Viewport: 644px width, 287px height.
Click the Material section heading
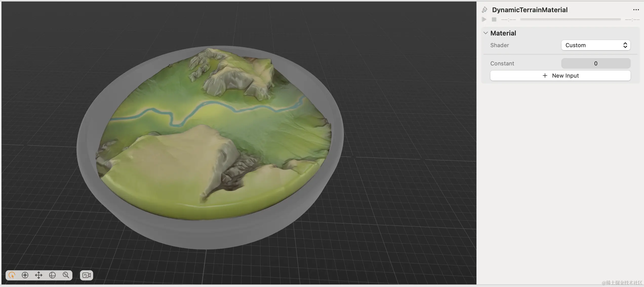[x=503, y=33]
